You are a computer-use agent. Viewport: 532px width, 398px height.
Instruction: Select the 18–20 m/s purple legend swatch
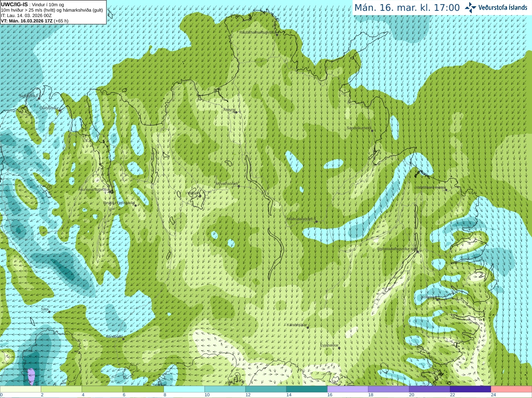[x=389, y=389]
